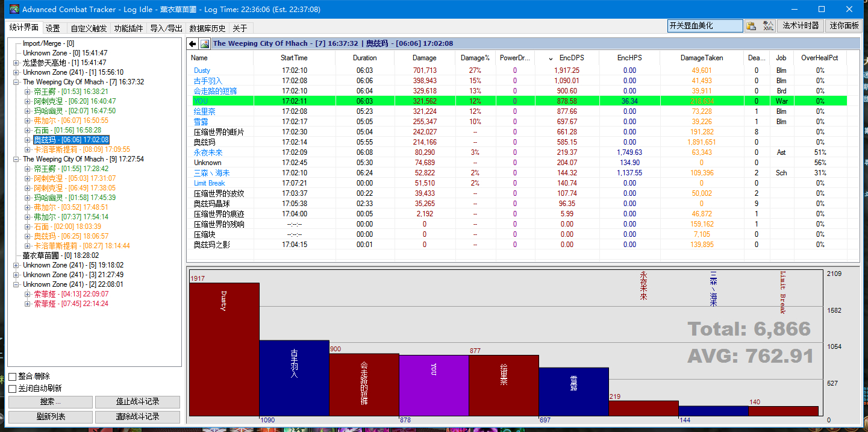Open the 功能插件 tab

point(129,28)
